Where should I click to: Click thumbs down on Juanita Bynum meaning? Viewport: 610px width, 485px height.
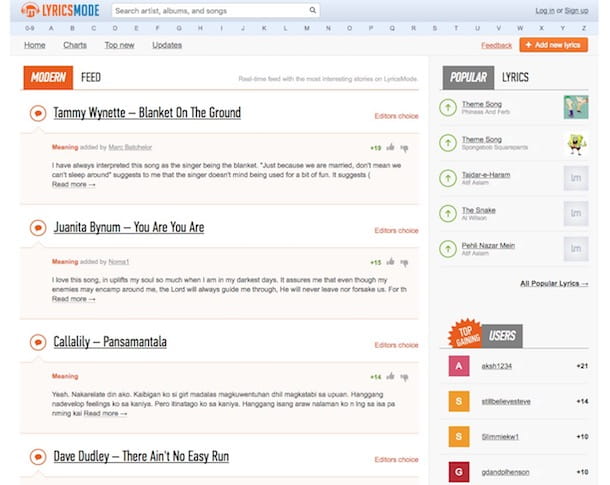(405, 263)
